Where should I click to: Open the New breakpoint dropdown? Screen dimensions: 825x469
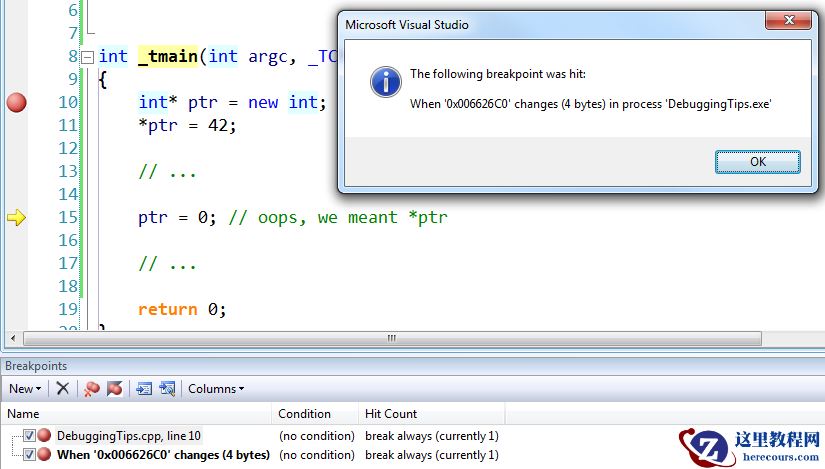(x=25, y=389)
